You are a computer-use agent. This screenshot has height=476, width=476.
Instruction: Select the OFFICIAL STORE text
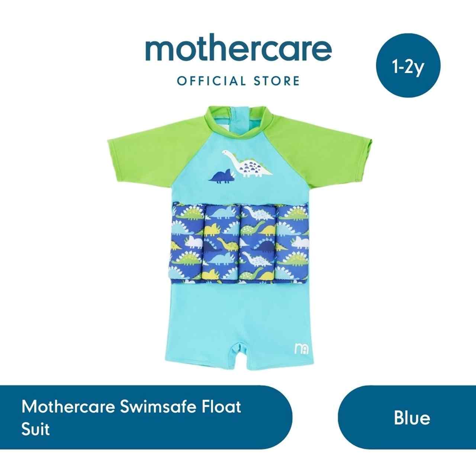[238, 81]
